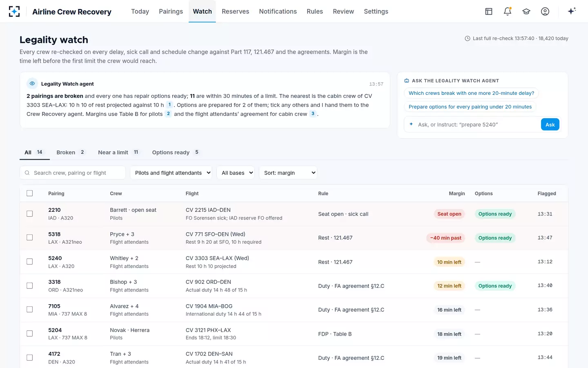Click the clock icon by Last full re-check

click(x=468, y=38)
